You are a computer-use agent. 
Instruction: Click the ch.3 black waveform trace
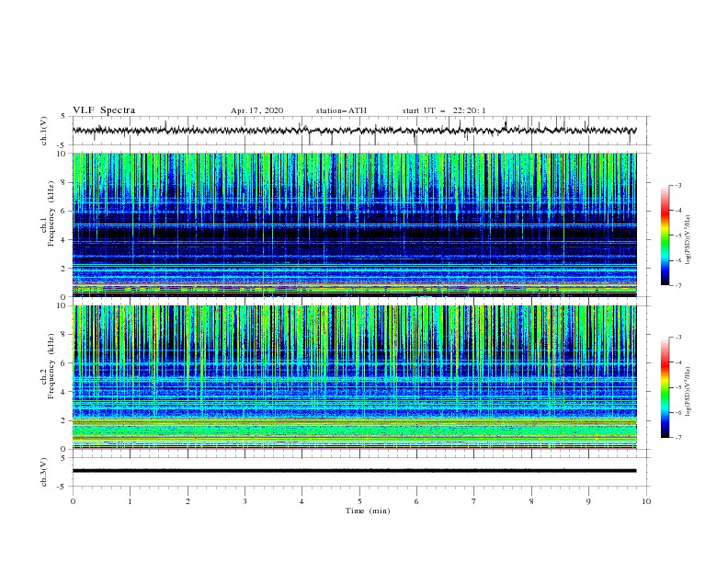point(354,471)
